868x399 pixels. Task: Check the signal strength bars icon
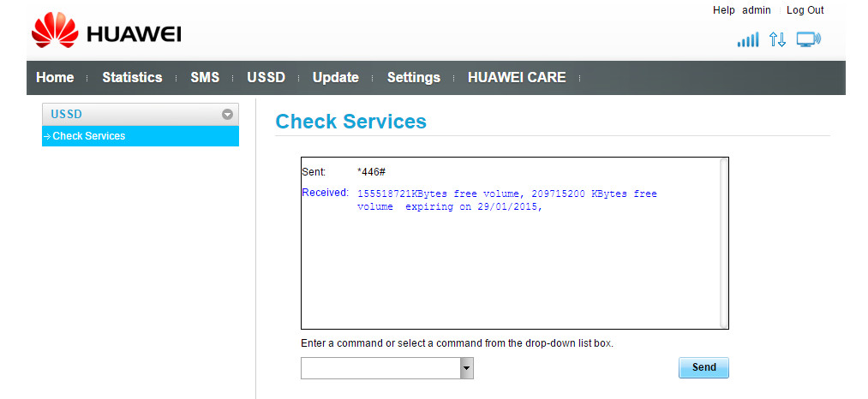(x=747, y=39)
